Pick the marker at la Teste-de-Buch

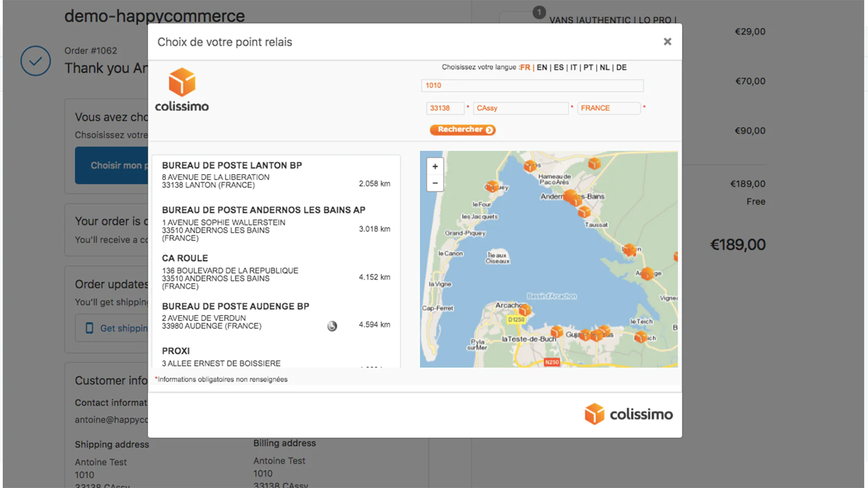tap(557, 331)
